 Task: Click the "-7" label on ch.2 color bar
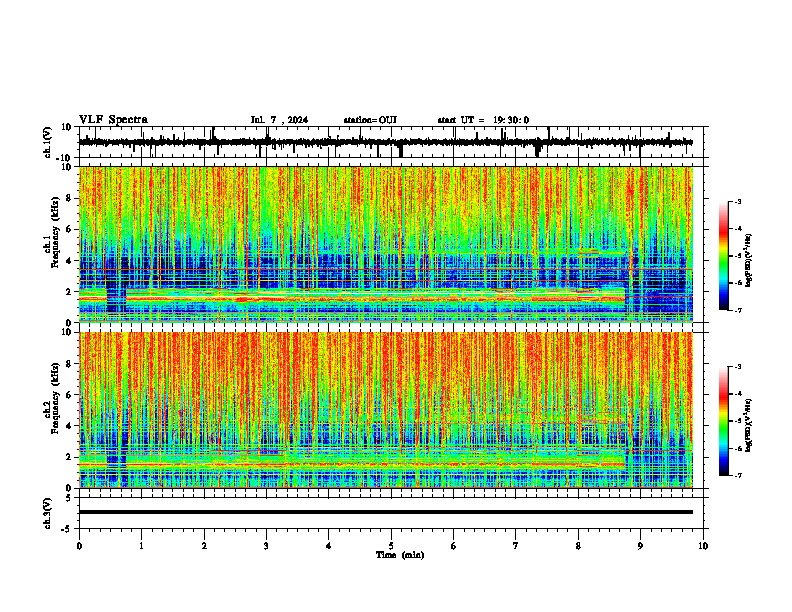point(737,475)
